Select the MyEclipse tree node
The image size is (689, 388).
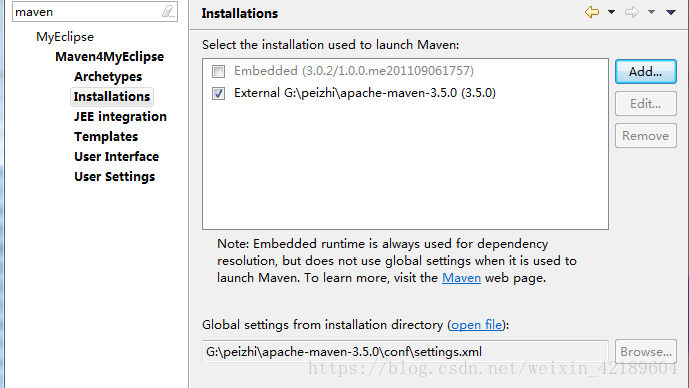[65, 37]
